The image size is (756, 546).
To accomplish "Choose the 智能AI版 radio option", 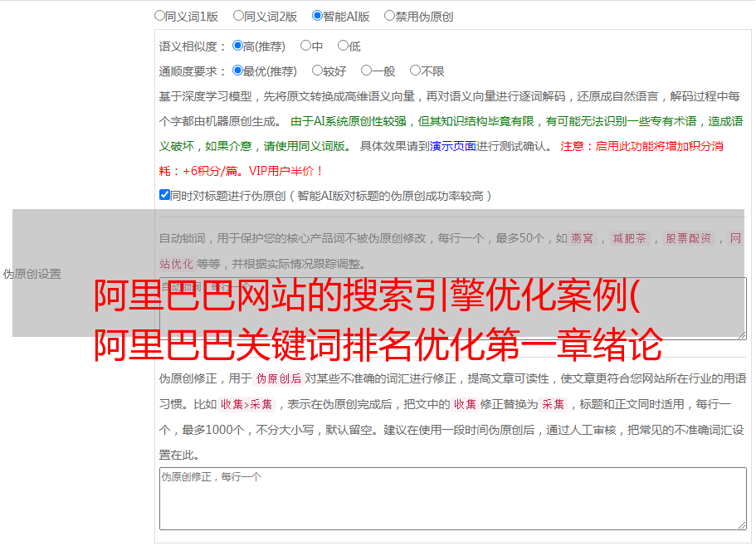I will coord(317,16).
